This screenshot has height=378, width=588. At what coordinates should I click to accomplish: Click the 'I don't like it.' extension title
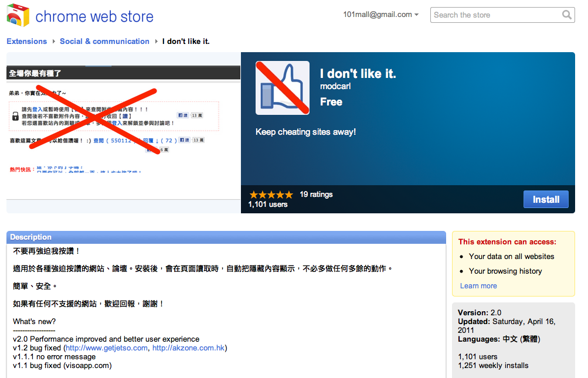[x=358, y=73]
